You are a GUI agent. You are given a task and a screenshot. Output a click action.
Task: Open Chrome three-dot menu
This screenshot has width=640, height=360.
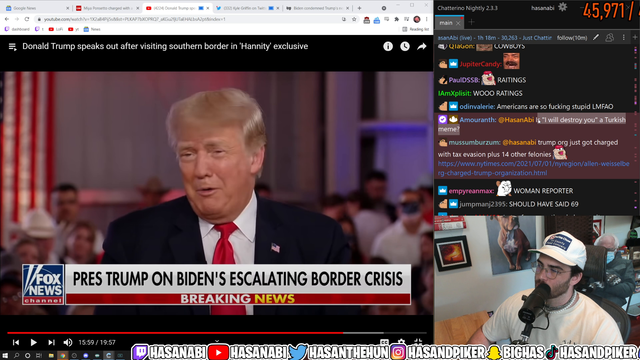coord(427,19)
